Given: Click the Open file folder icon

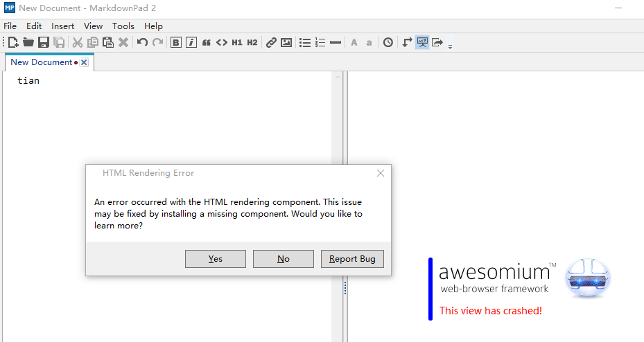Looking at the screenshot, I should [x=28, y=42].
